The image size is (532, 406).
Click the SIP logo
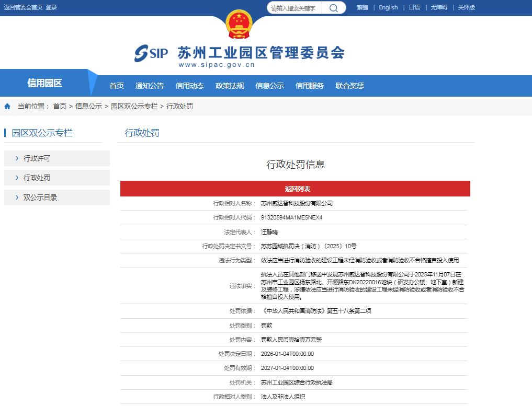151,53
